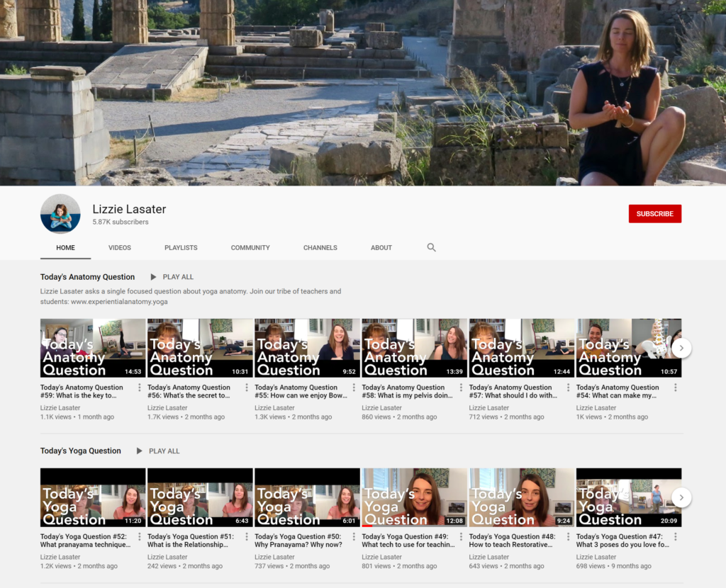Open options menu for Anatomy Question #55
Image resolution: width=726 pixels, height=588 pixels.
tap(354, 388)
